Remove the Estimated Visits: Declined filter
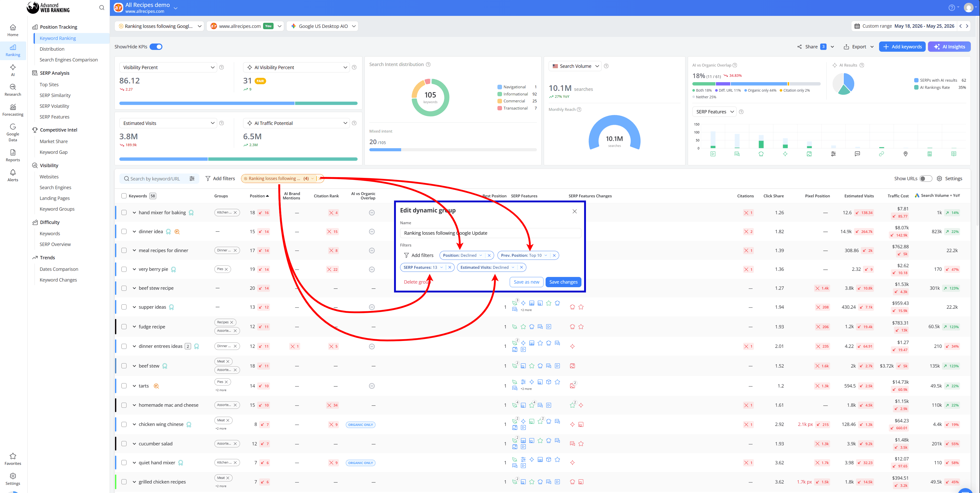This screenshot has height=493, width=980. (x=521, y=267)
